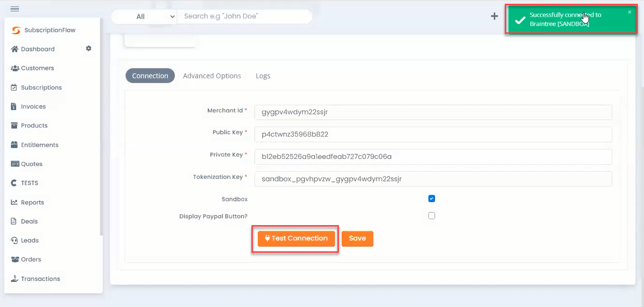This screenshot has height=307, width=644.
Task: Click the Public Key input field
Action: coord(433,134)
